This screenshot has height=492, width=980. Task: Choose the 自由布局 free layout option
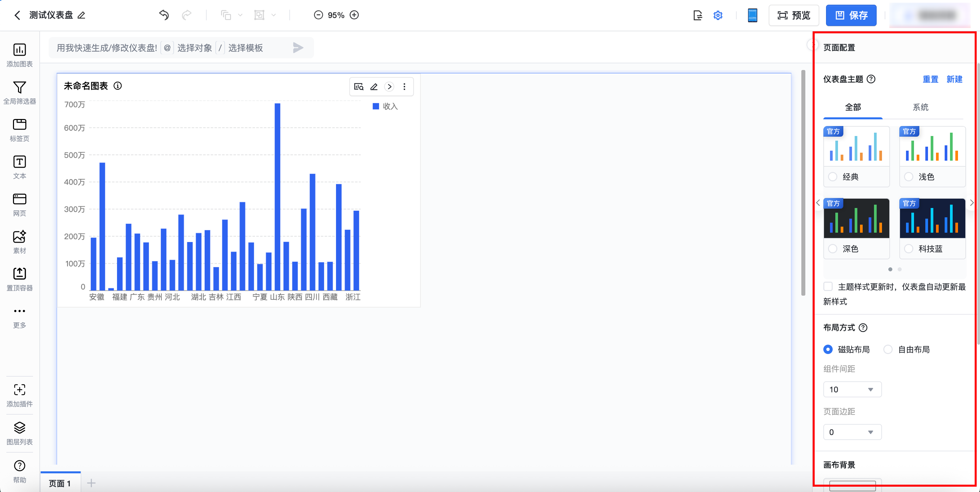[x=888, y=349]
